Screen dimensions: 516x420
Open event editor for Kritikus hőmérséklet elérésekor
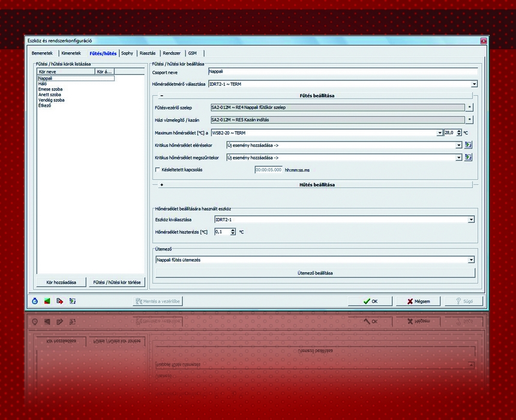tap(469, 145)
